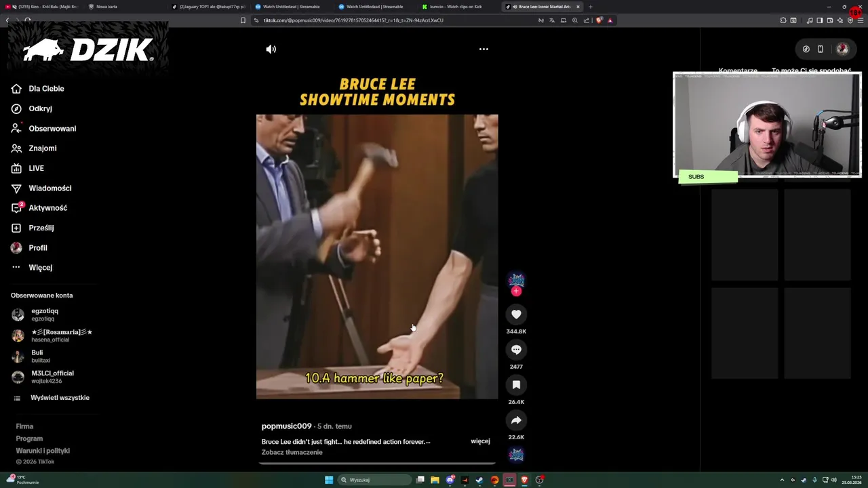
Task: Expand Warunki i polityki footer section
Action: click(43, 451)
